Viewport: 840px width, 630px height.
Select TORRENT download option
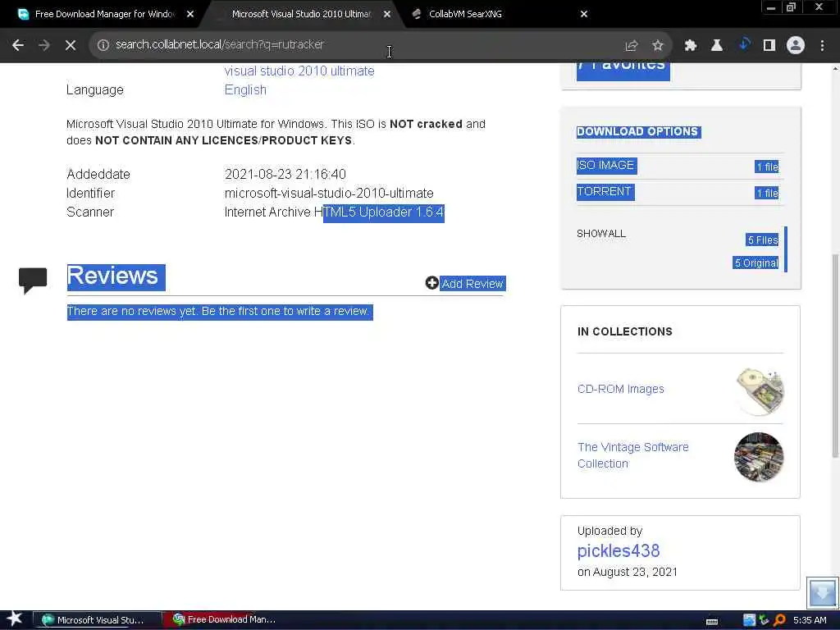(x=605, y=191)
